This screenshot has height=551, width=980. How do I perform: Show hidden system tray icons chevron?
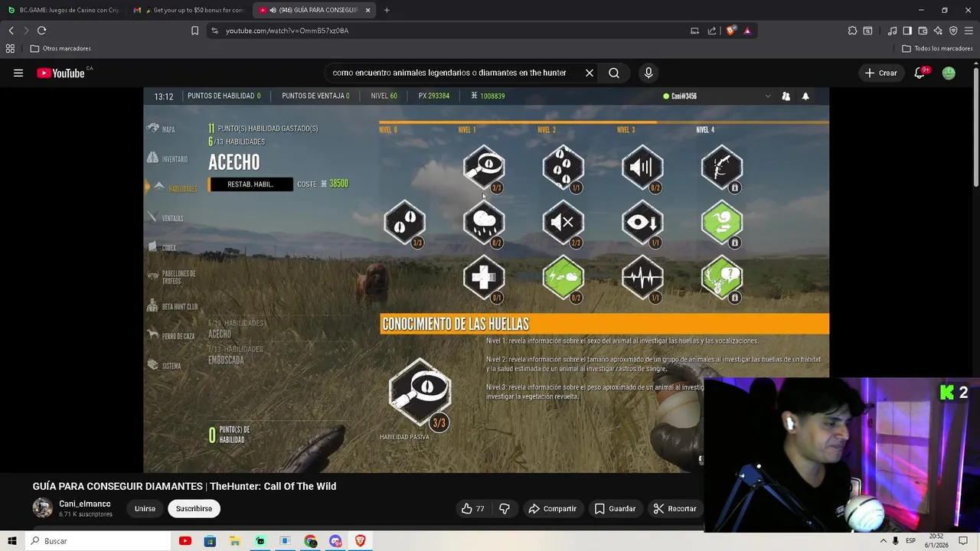pos(883,541)
